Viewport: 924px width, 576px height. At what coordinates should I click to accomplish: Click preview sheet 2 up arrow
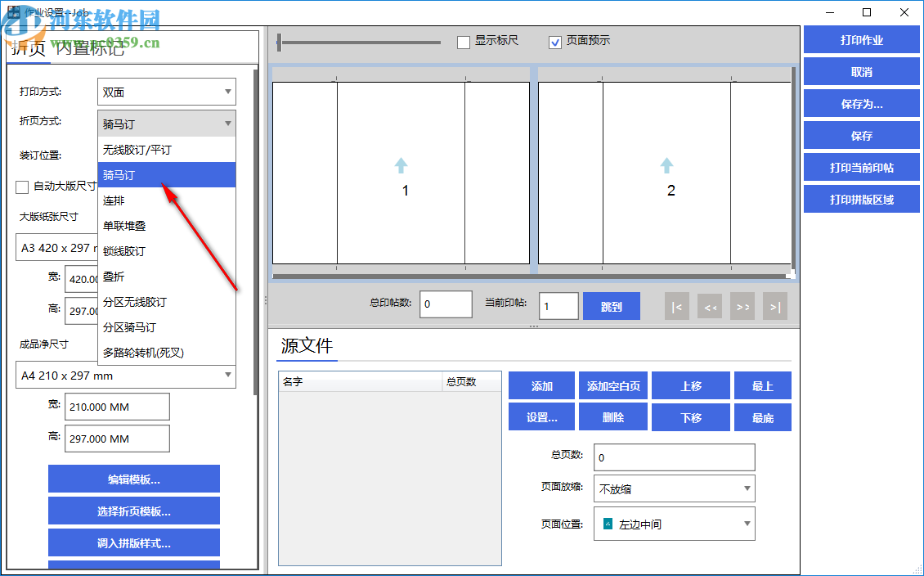(666, 165)
